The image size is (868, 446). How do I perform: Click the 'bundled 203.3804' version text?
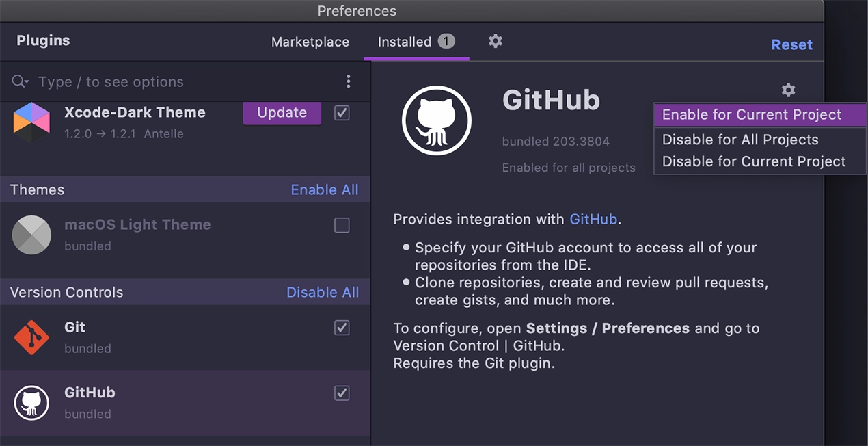556,142
